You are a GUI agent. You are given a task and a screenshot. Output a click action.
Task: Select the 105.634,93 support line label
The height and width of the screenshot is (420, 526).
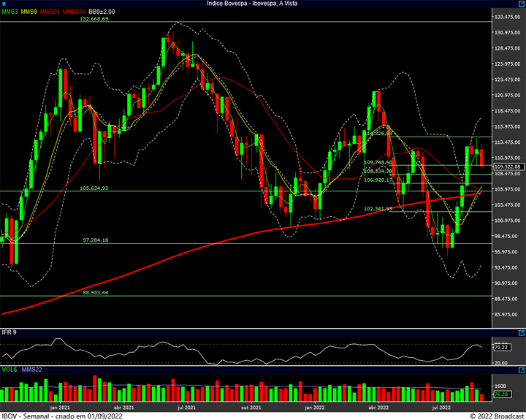tap(94, 188)
